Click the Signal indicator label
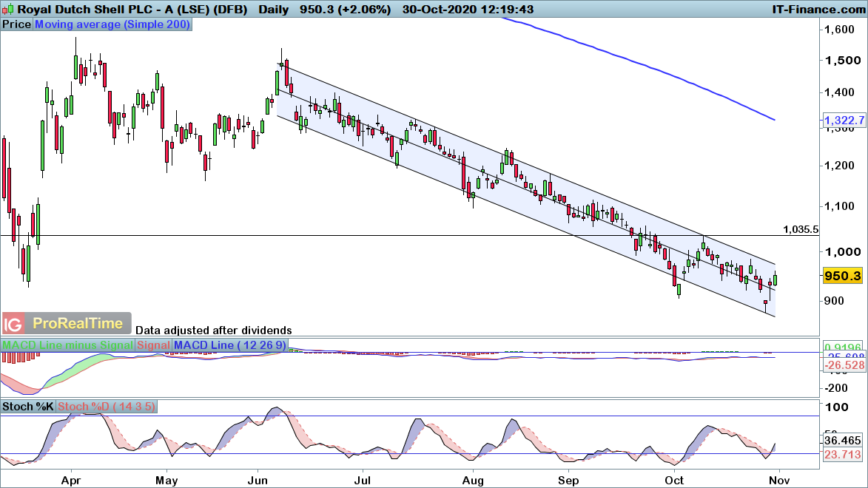This screenshot has height=488, width=868. pos(153,345)
